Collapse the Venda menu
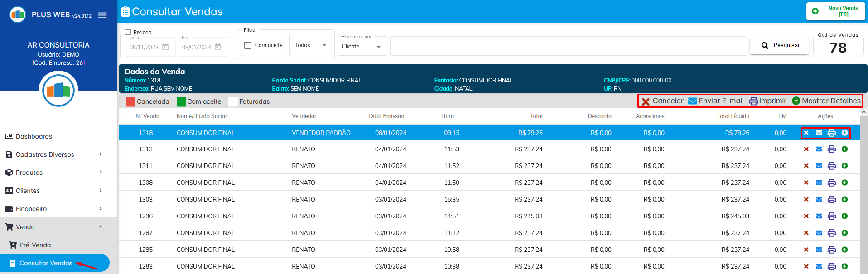Image resolution: width=868 pixels, height=274 pixels. pyautogui.click(x=58, y=227)
